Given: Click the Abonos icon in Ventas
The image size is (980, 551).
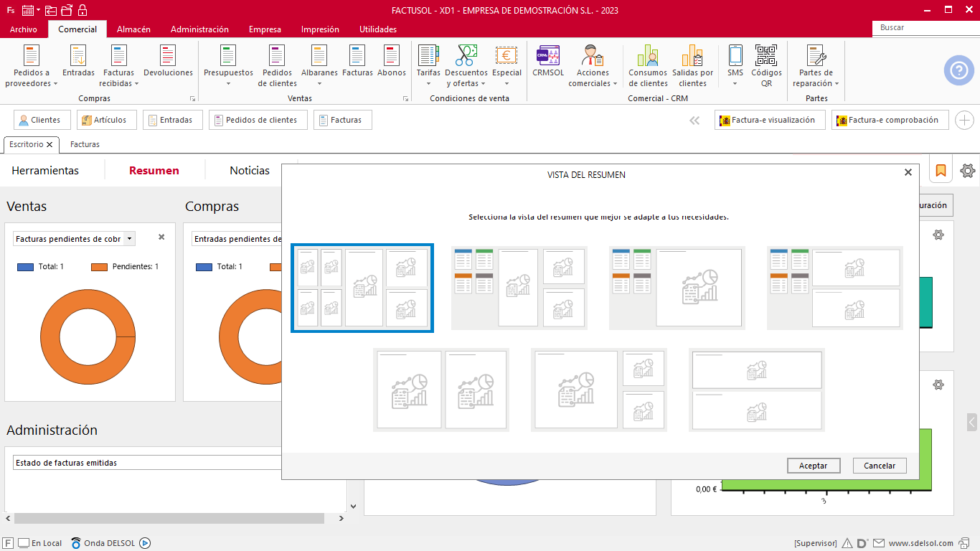Looking at the screenshot, I should (x=392, y=56).
